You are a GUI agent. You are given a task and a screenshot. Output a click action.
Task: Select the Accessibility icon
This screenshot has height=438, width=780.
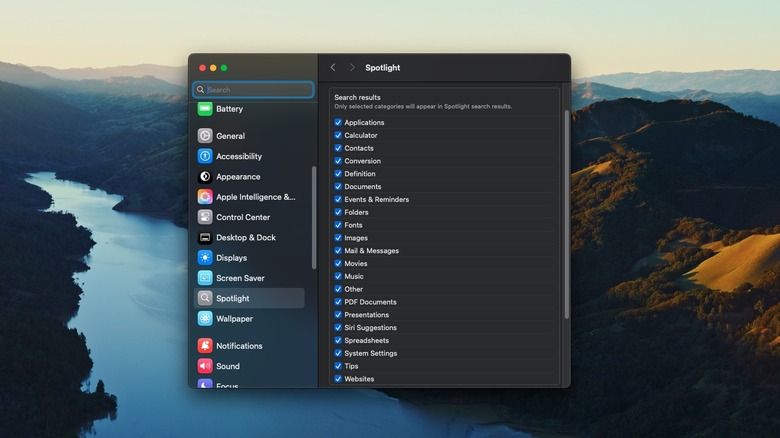(x=205, y=156)
